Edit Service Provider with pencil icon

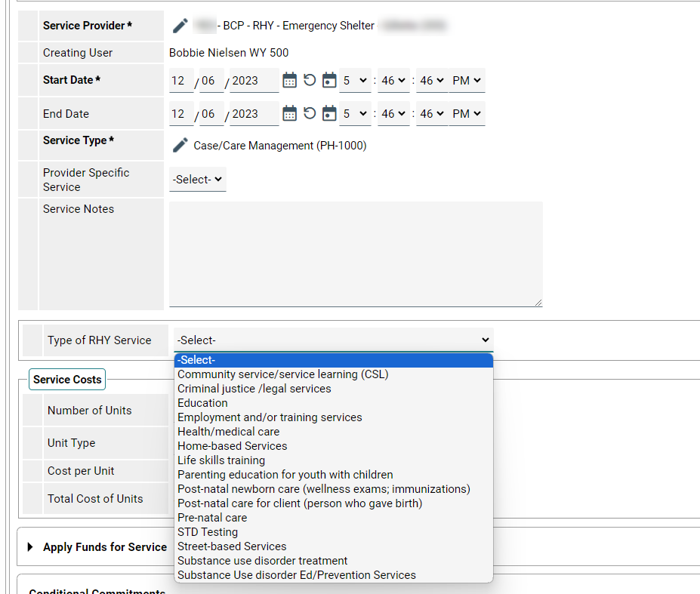coord(180,26)
